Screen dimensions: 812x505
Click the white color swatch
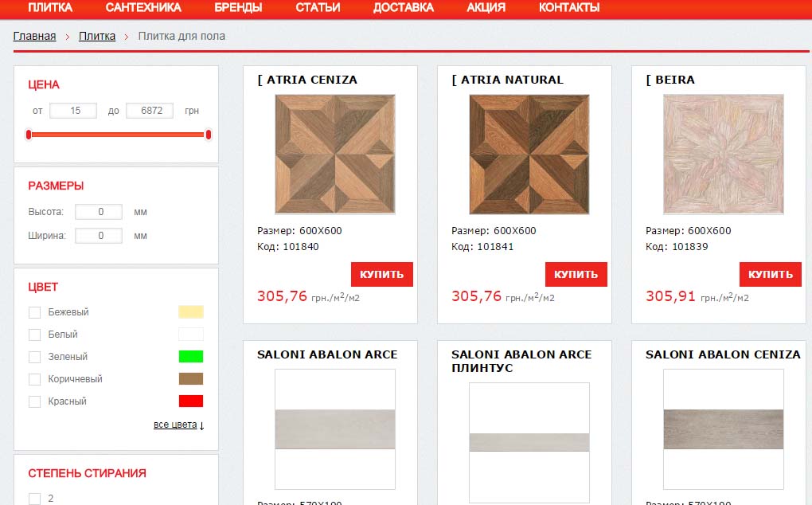(x=190, y=334)
